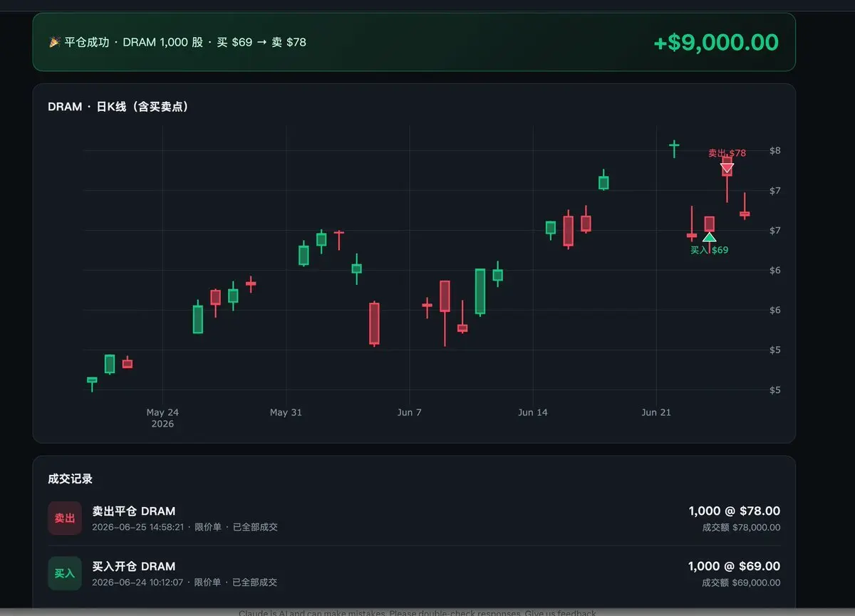Click the green doji candle near the $8 level
The image size is (855, 616).
(674, 147)
